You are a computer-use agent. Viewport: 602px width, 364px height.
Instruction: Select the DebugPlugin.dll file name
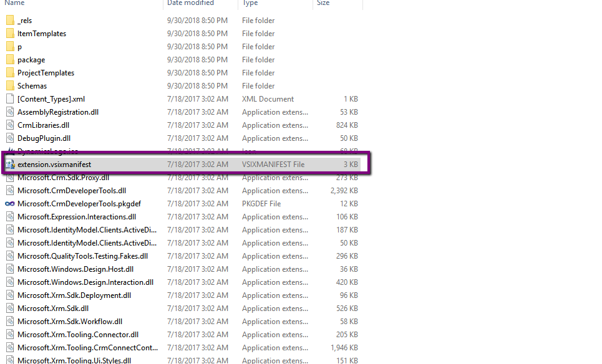click(x=44, y=138)
